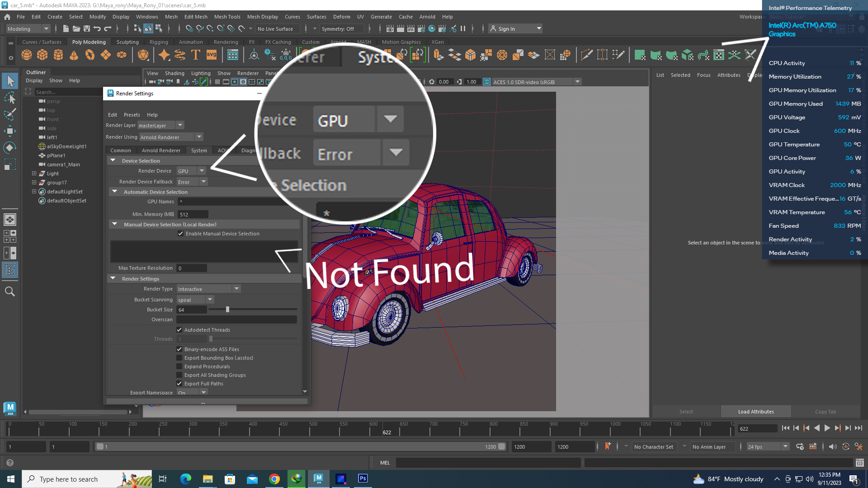
Task: Open the Platonic Solid shelf tool
Action: (x=144, y=55)
